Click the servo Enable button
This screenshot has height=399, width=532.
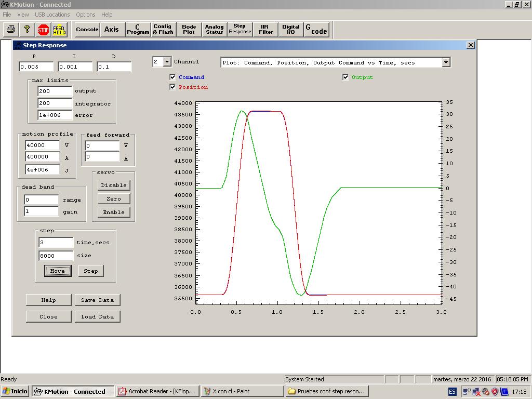tap(113, 212)
